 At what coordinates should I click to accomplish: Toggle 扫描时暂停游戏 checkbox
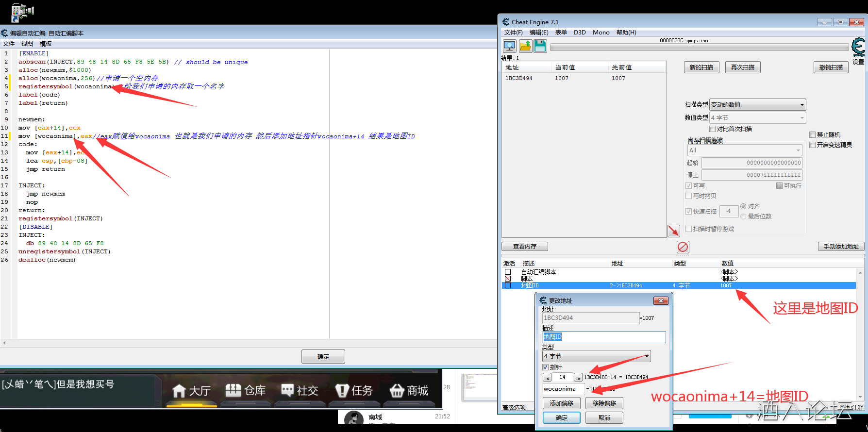689,229
